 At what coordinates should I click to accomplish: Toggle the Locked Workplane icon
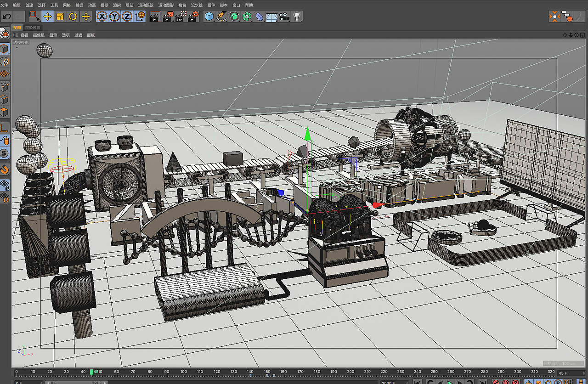(x=5, y=185)
